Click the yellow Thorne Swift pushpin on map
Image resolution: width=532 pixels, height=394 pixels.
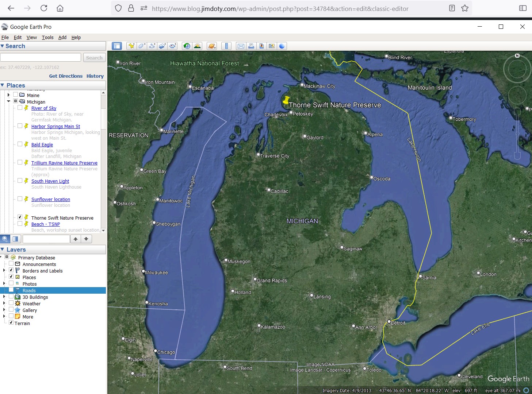[286, 100]
